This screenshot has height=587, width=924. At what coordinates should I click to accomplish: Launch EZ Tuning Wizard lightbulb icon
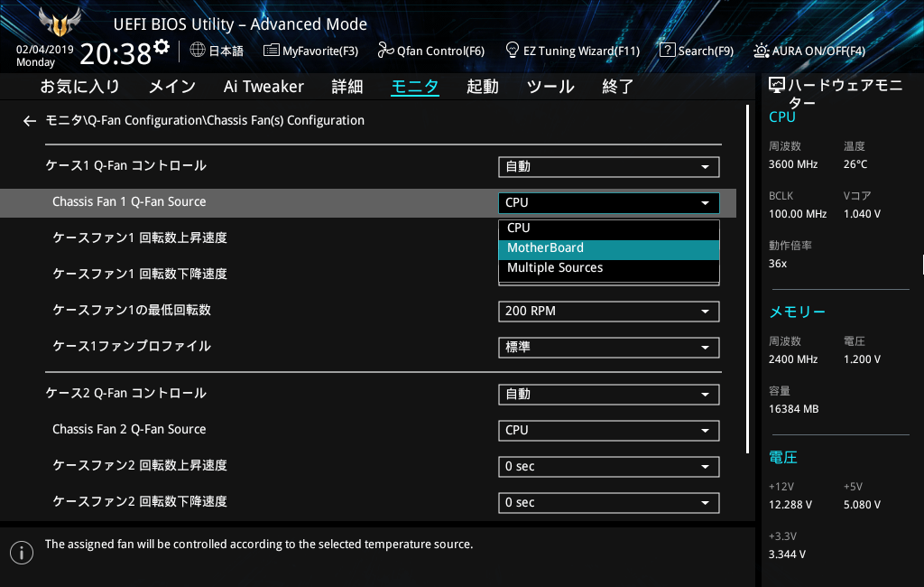coord(513,51)
